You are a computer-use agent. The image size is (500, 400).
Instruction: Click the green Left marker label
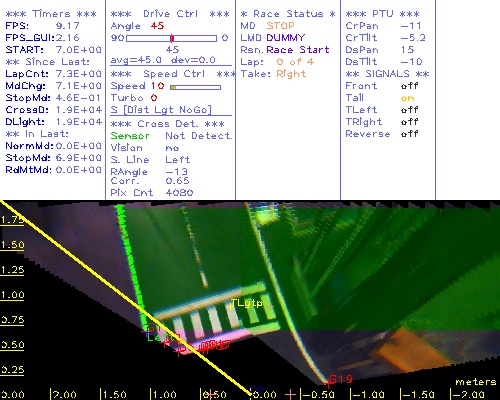point(160,337)
